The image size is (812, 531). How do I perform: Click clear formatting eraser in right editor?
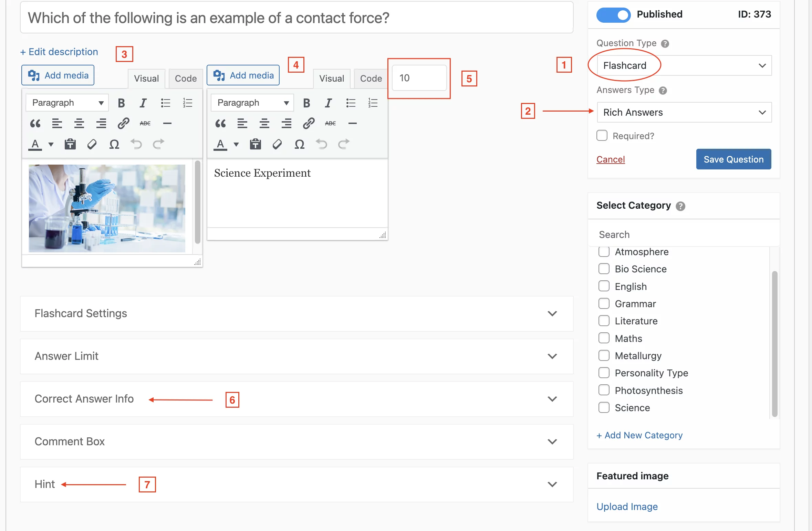click(277, 144)
